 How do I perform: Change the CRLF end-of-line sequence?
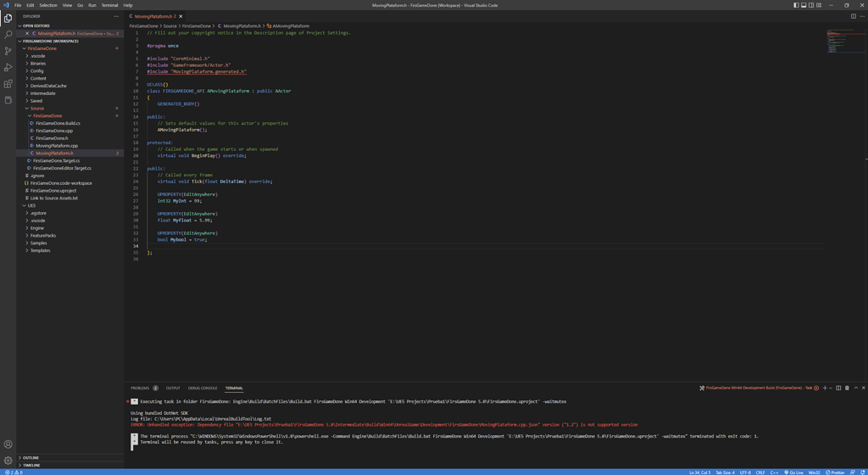click(760, 472)
